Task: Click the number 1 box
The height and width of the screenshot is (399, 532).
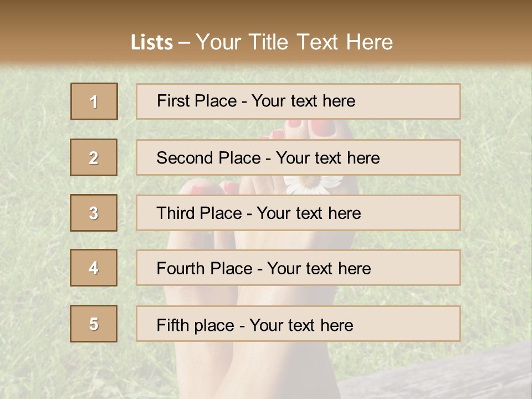Action: pyautogui.click(x=94, y=101)
